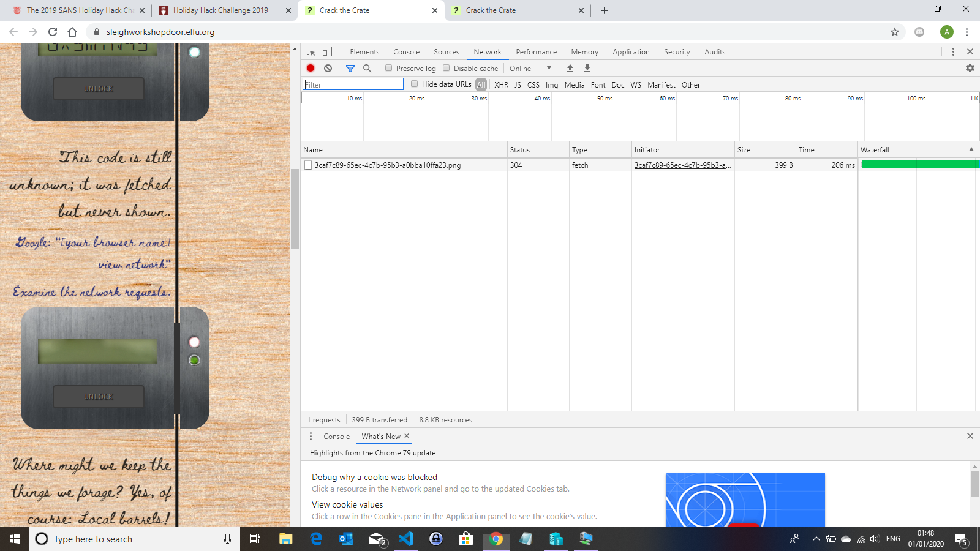
Task: Open the Performance panel
Action: (x=537, y=52)
